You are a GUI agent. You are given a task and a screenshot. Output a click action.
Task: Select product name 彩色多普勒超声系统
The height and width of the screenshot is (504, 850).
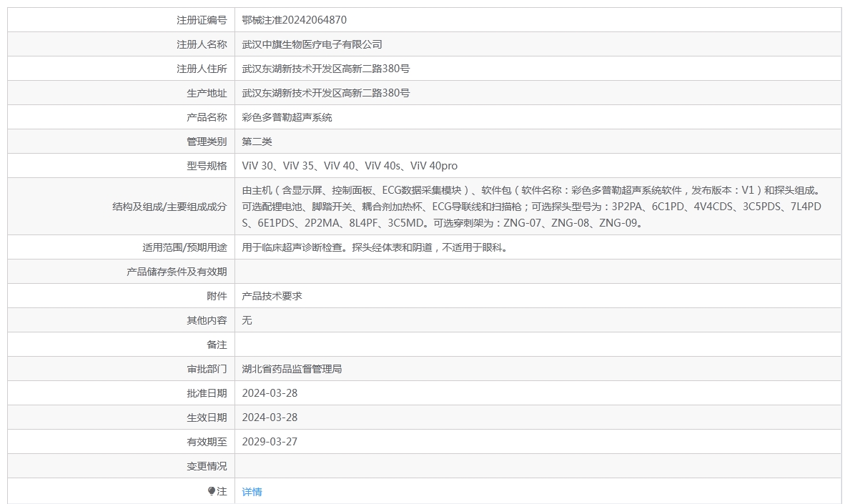(287, 117)
